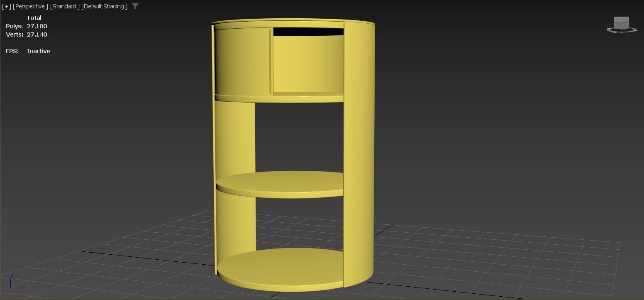Open the Default Shading viewport menu
The width and height of the screenshot is (644, 300).
click(x=104, y=6)
